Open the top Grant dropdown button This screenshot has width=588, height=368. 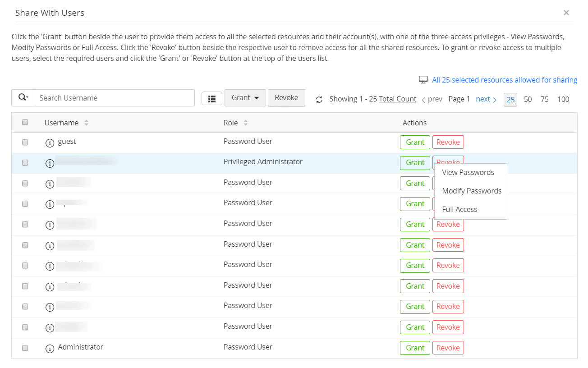click(x=245, y=98)
